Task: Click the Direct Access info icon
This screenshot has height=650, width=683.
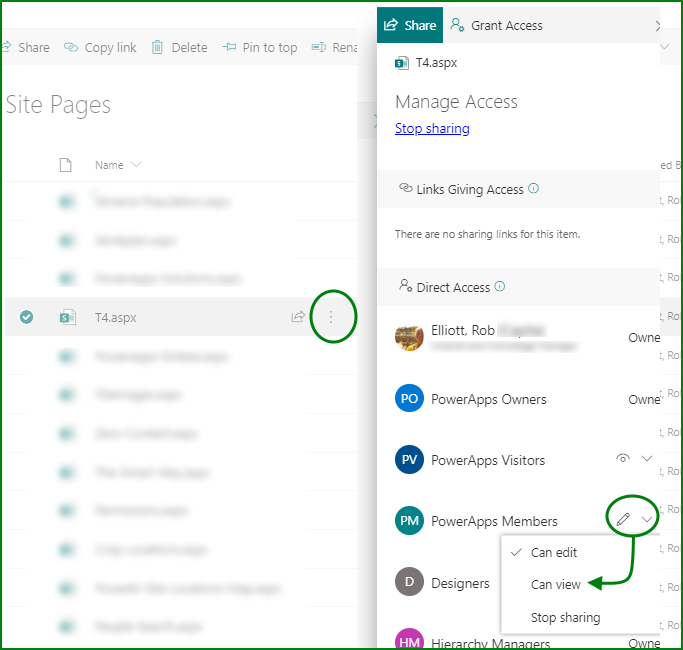Action: click(x=500, y=286)
